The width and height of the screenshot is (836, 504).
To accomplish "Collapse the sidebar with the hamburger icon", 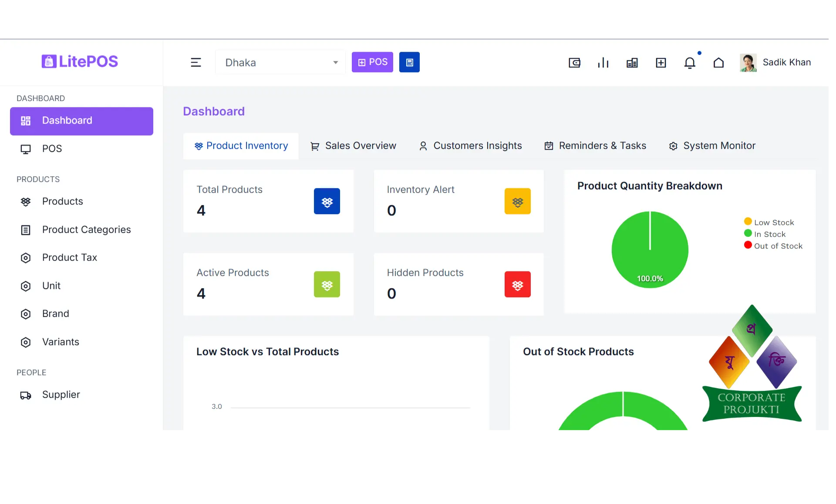I will [x=196, y=62].
